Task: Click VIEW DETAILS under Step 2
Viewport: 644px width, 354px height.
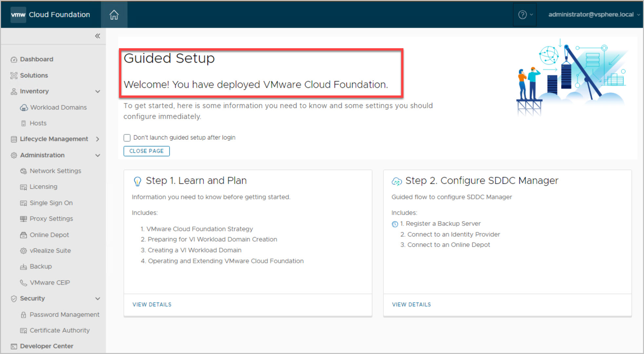Action: click(411, 304)
